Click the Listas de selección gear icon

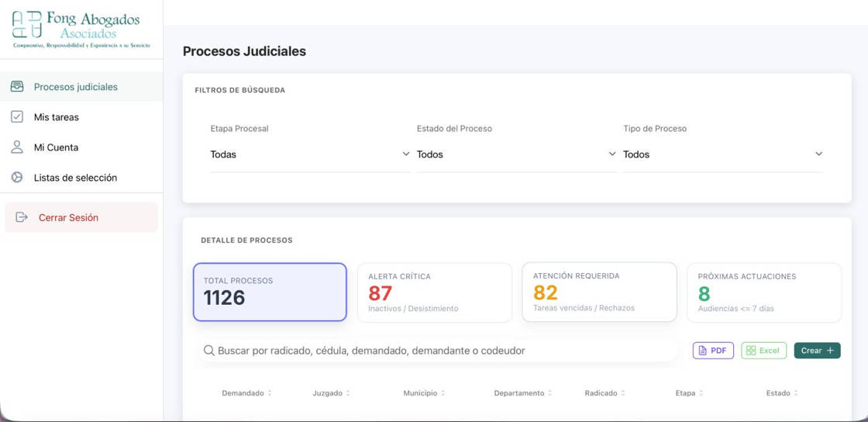pos(17,178)
